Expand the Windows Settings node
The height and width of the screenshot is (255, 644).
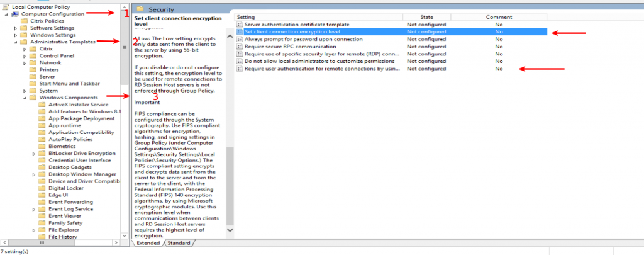(x=16, y=35)
